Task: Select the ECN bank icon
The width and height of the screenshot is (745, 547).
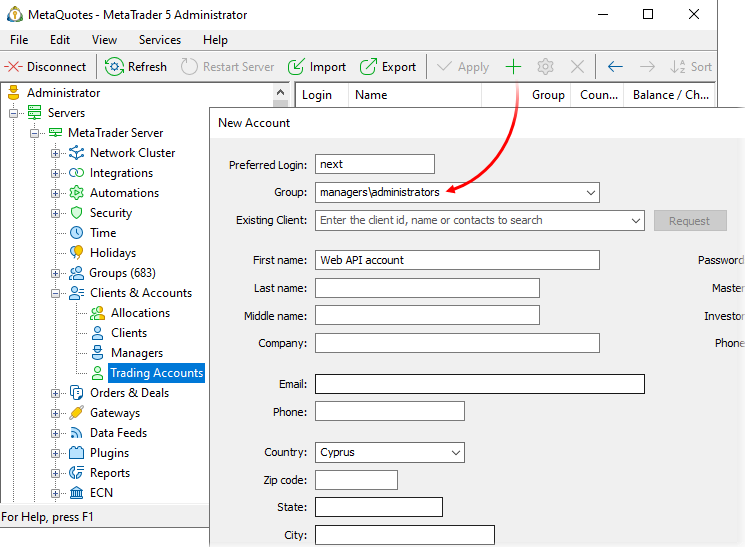Action: 76,492
